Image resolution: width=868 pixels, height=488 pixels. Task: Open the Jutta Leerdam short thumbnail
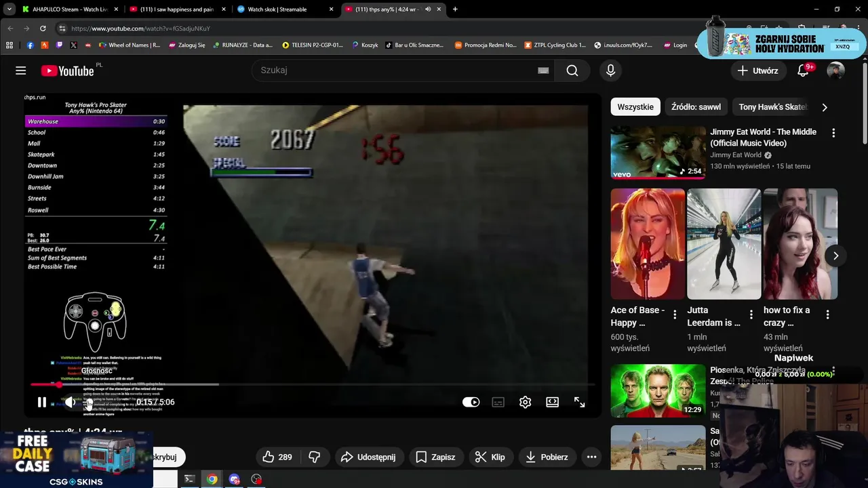724,244
